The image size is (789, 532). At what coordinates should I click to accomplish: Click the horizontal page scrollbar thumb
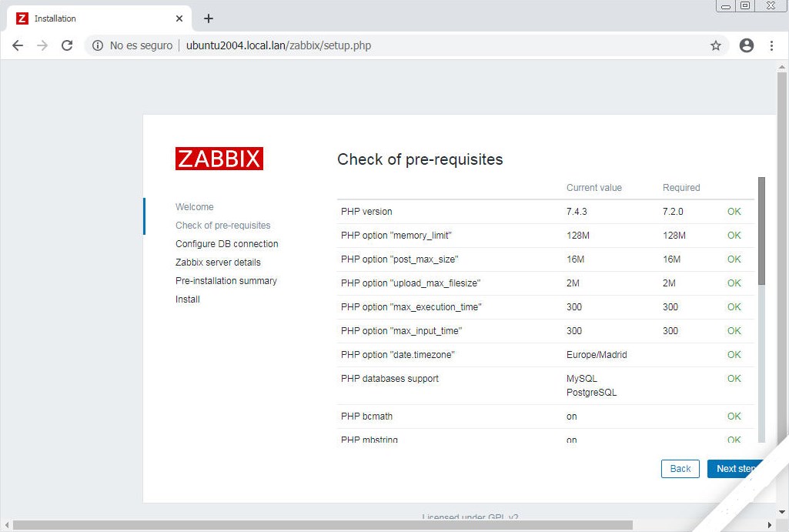[x=323, y=525]
